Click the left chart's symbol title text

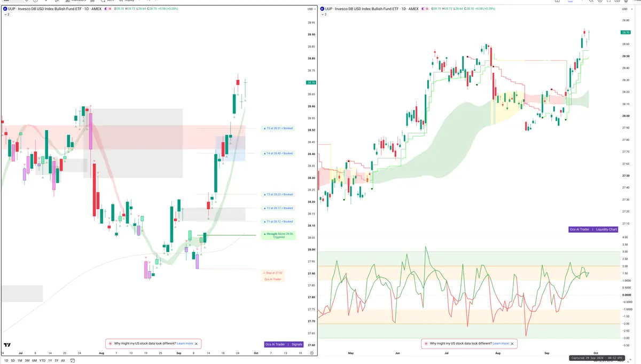click(54, 9)
